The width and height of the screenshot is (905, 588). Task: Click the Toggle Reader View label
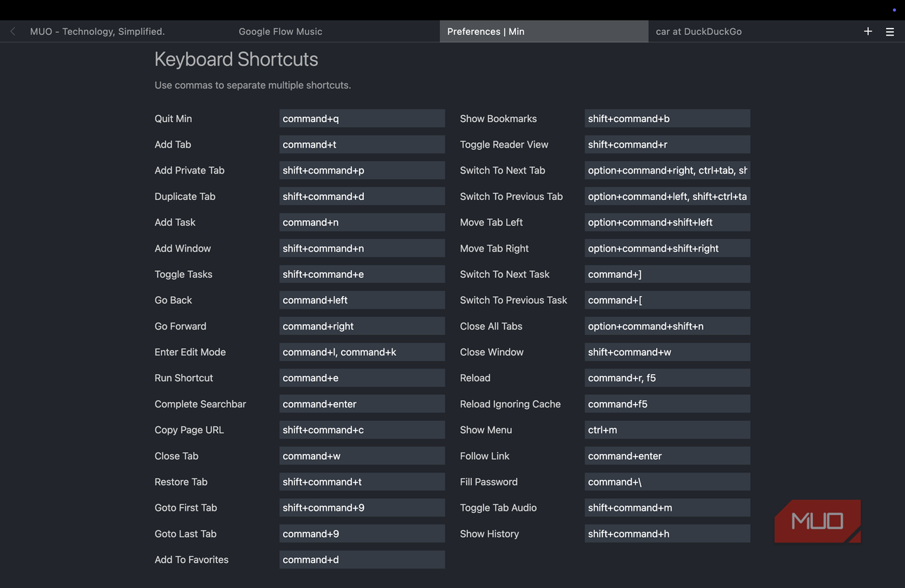(x=504, y=144)
